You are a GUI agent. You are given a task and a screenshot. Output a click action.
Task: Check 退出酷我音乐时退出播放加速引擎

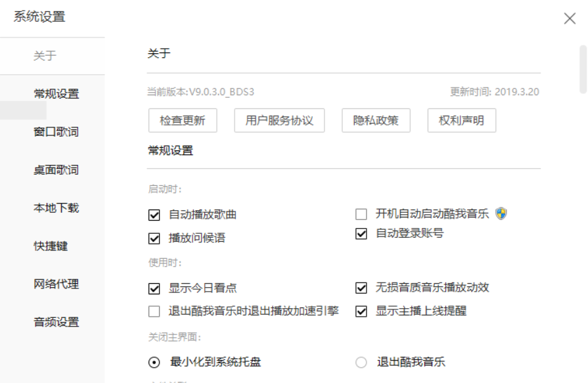click(x=154, y=311)
